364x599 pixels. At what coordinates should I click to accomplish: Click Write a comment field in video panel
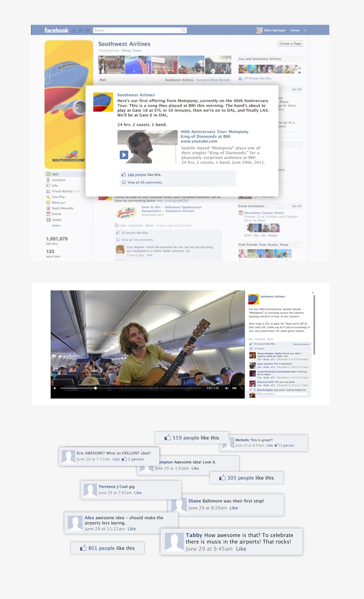(282, 394)
